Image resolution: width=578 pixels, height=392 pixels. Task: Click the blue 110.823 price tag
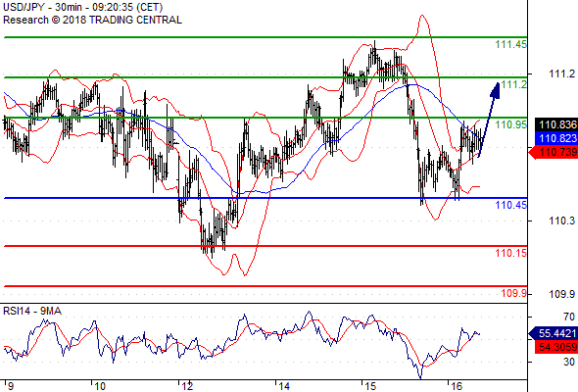tap(556, 138)
